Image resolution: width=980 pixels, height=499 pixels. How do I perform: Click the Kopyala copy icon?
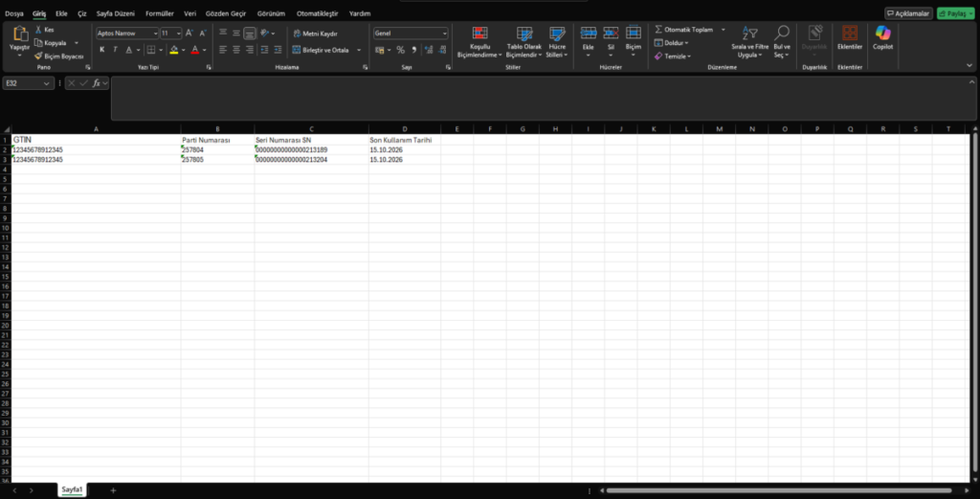(38, 42)
